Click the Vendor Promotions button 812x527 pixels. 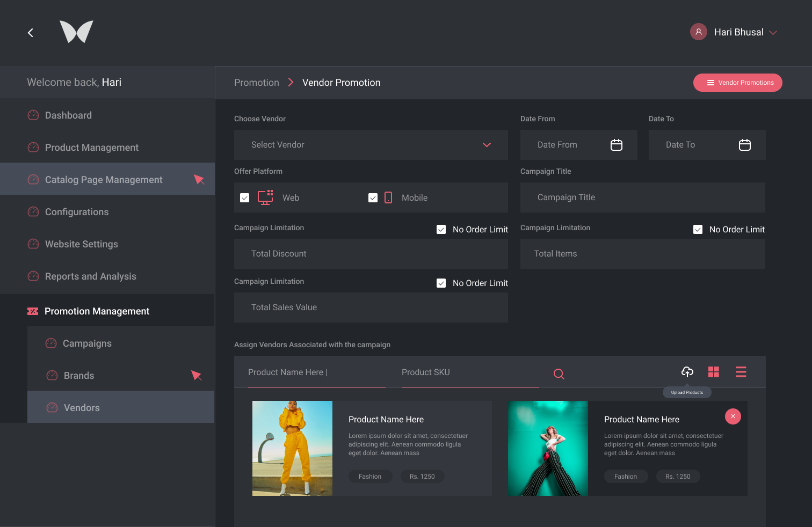(737, 83)
